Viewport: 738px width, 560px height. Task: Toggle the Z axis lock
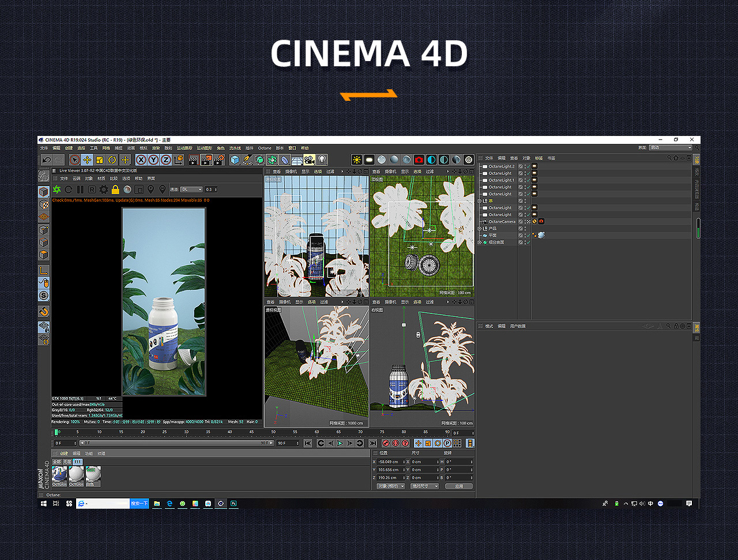[166, 160]
